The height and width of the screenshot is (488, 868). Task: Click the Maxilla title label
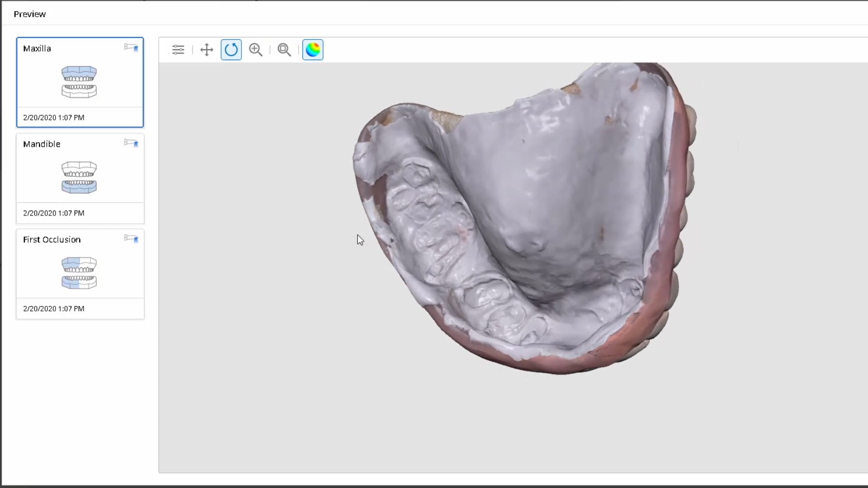37,49
